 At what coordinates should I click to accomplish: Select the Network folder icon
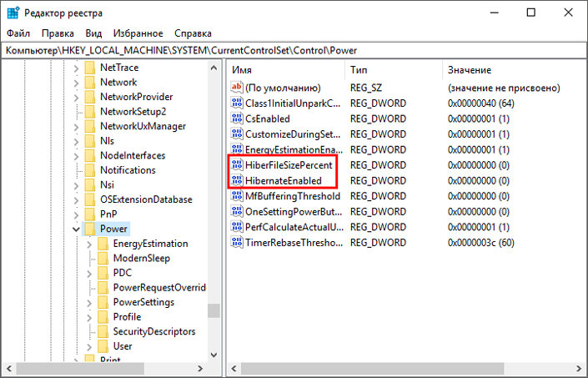click(x=90, y=83)
